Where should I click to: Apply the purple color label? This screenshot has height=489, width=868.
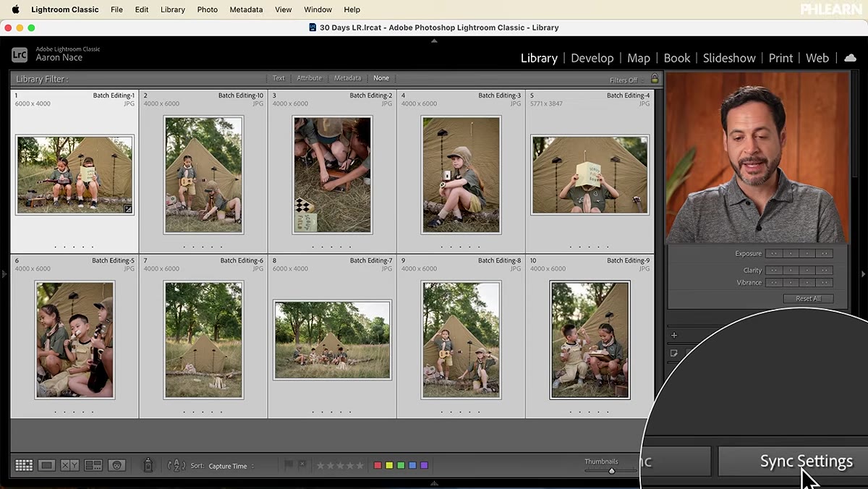coord(424,465)
